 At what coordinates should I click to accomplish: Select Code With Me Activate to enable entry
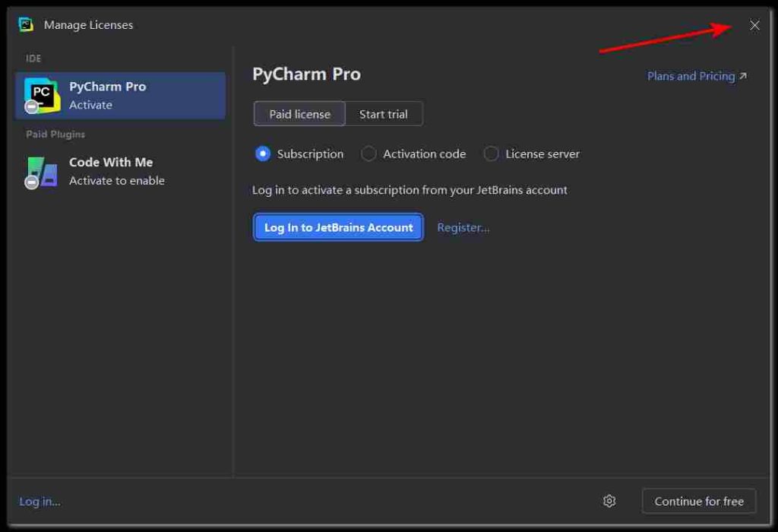coord(120,171)
